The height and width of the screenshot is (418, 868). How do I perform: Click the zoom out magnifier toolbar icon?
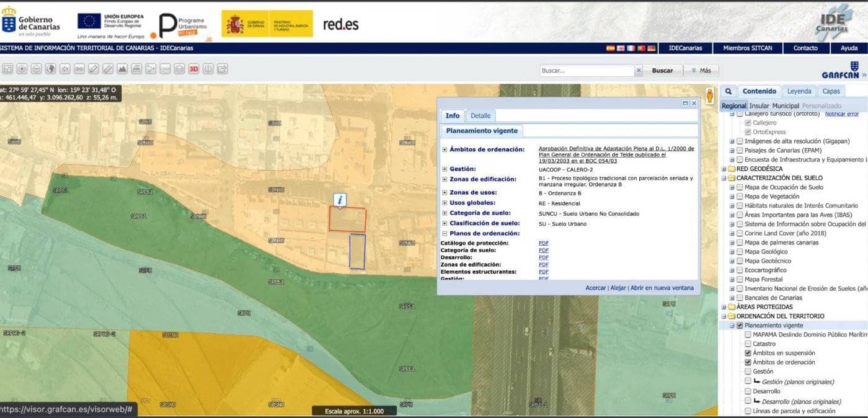[37, 69]
